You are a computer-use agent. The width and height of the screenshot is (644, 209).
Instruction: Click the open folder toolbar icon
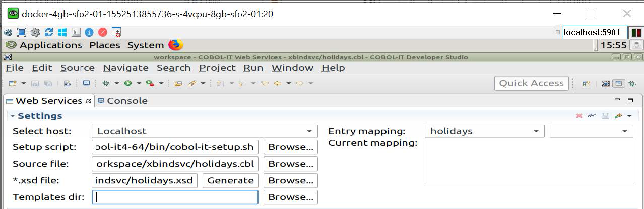178,83
